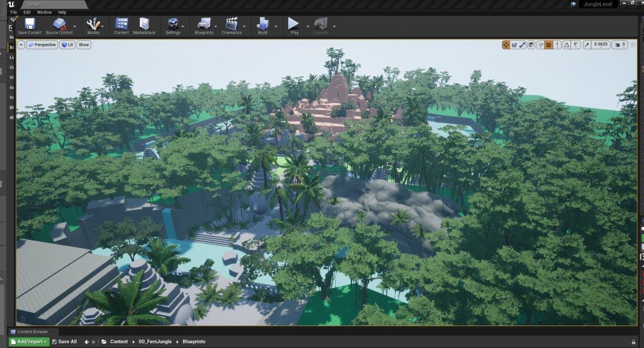The image size is (644, 348).
Task: Toggle scale snapping in viewport toolbar
Action: [x=587, y=45]
